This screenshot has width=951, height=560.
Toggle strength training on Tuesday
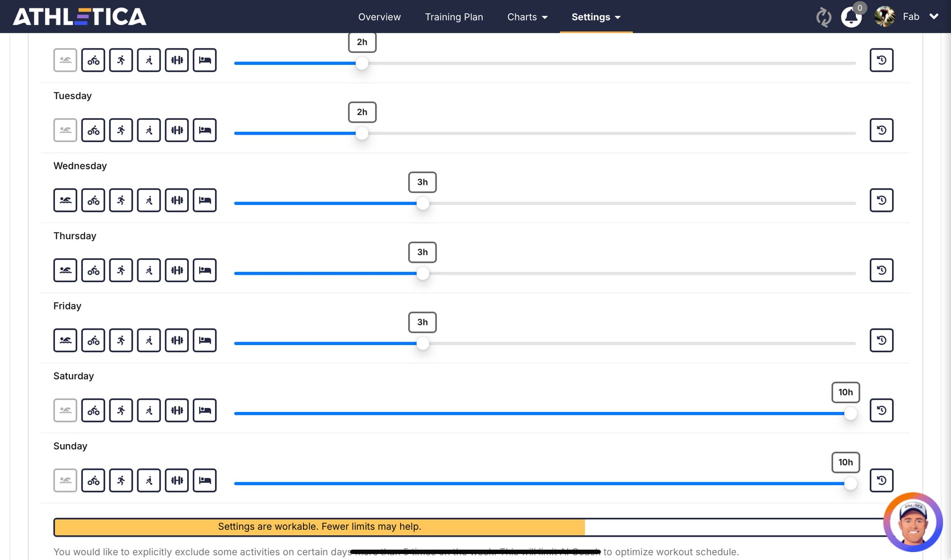click(177, 130)
